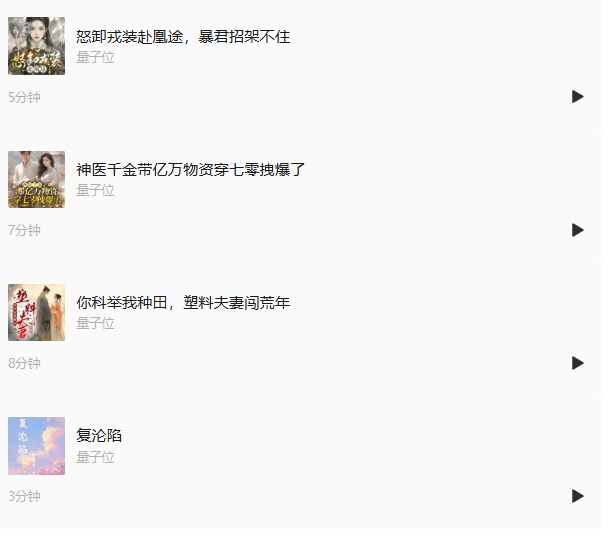This screenshot has width=608, height=536.
Task: Play the 8分钟 audio 塑料夫妻闯荒年
Action: pyautogui.click(x=577, y=363)
